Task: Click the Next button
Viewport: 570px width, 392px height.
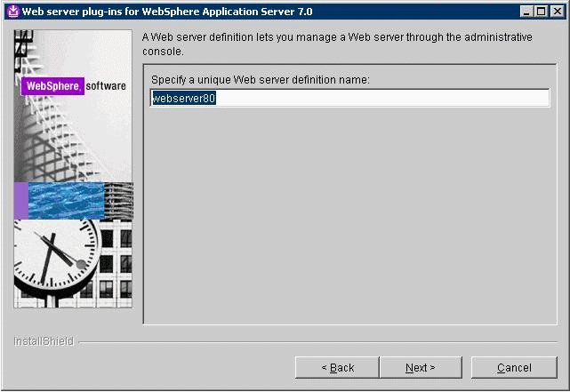Action: click(421, 368)
